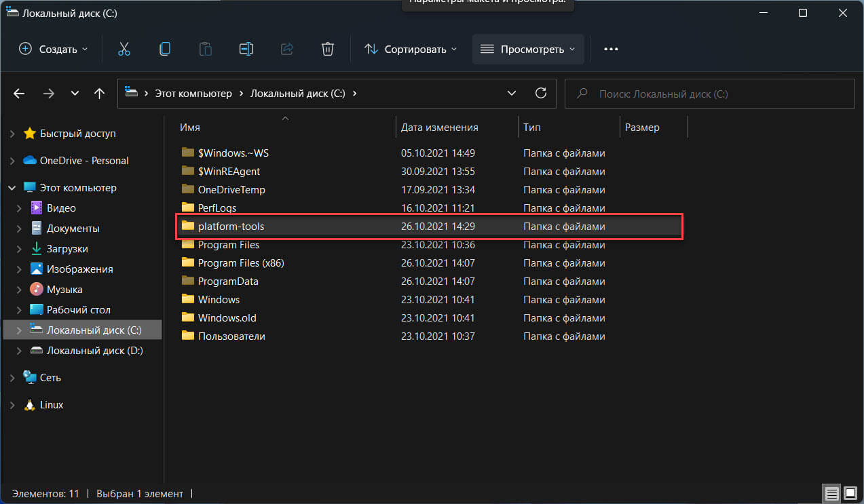Refresh the current folder view
Viewport: 864px width, 504px height.
541,93
